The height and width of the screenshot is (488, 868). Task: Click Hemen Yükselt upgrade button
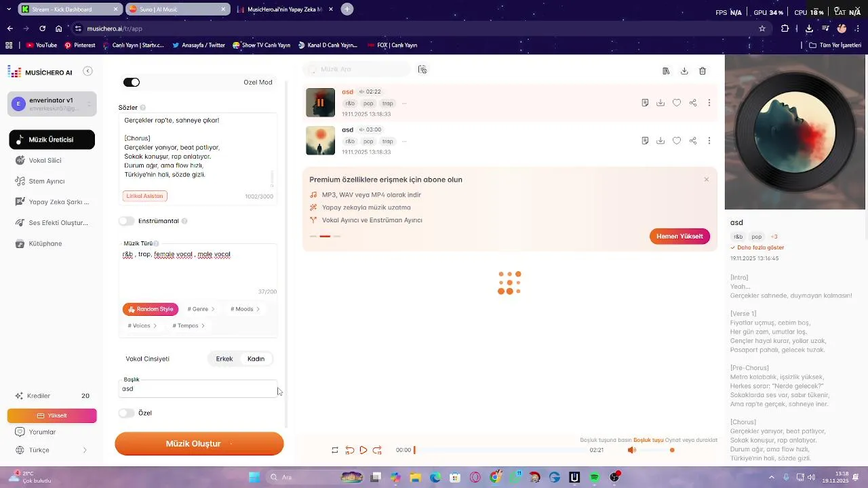[679, 236]
